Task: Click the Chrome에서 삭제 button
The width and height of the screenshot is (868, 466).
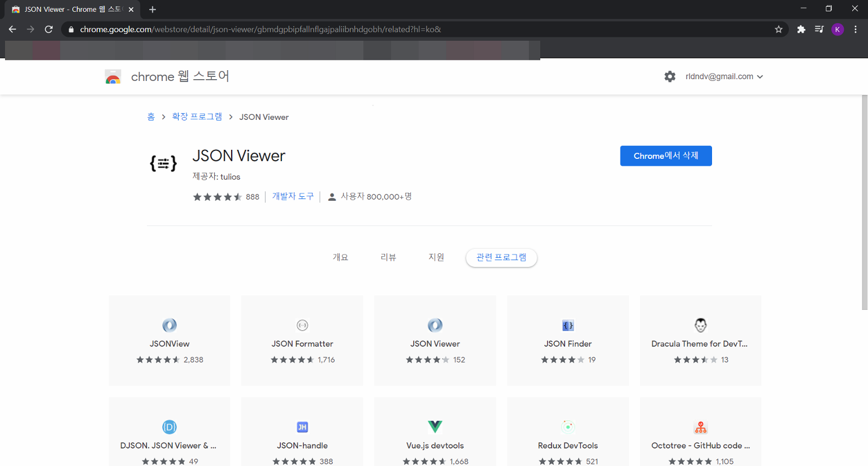Action: [666, 156]
